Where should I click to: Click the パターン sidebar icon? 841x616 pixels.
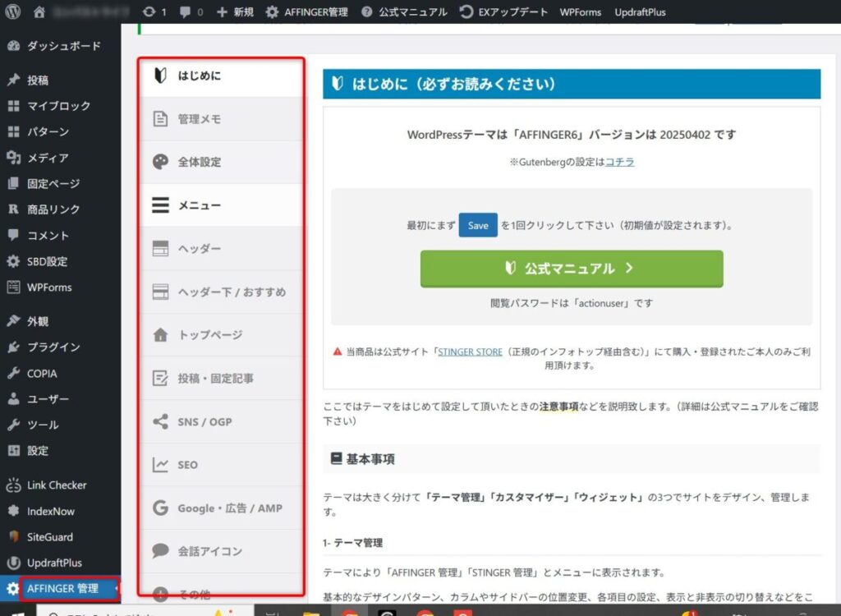coord(13,131)
